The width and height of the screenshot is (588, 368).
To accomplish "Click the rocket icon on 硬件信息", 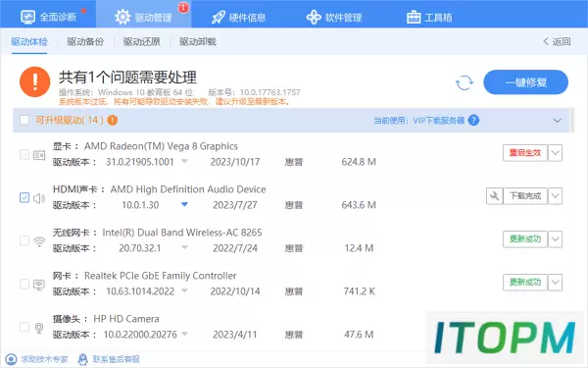I will click(x=218, y=18).
